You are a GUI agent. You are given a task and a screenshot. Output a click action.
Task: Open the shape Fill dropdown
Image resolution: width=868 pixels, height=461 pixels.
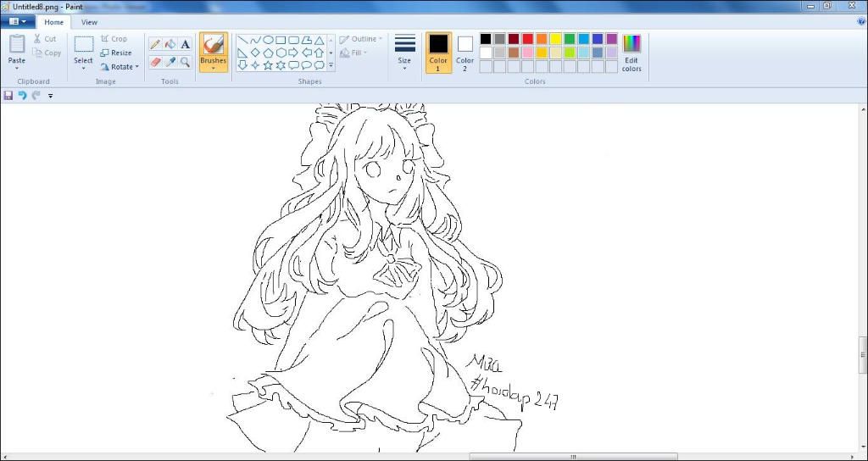[353, 53]
